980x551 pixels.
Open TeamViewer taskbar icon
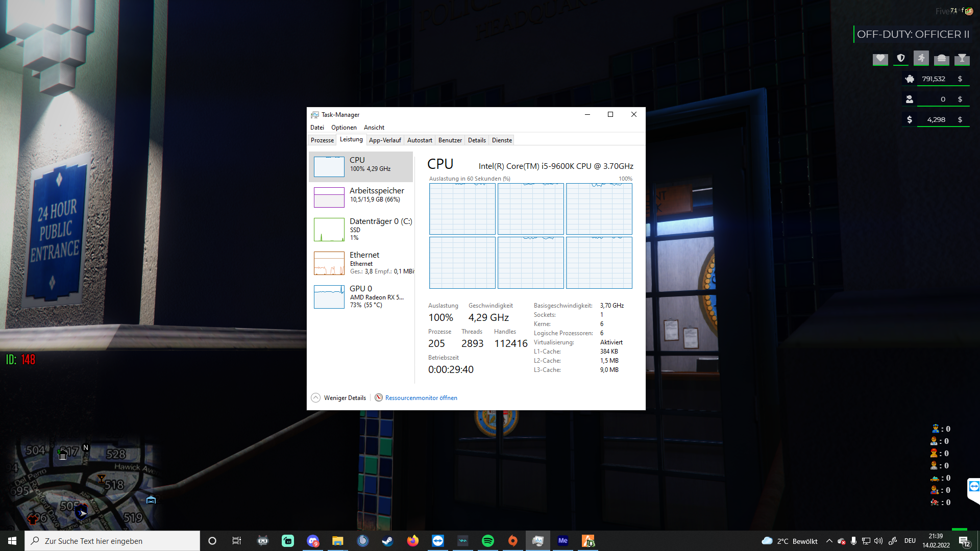[437, 541]
